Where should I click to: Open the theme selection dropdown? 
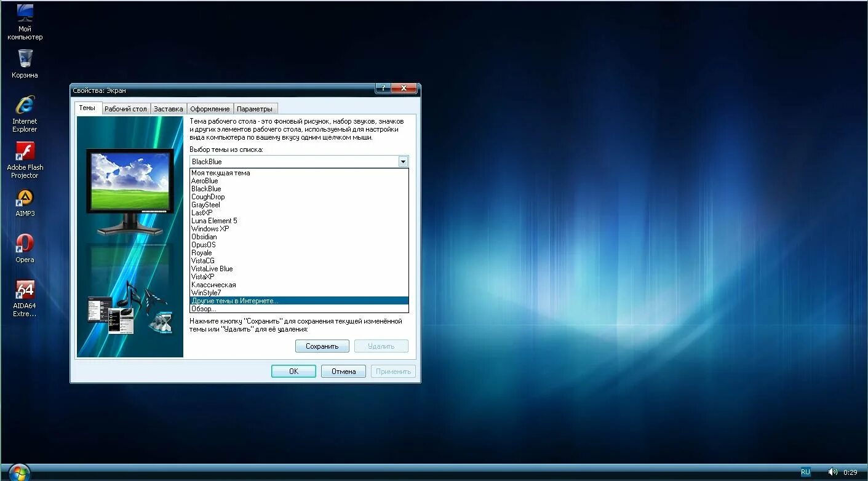(403, 161)
